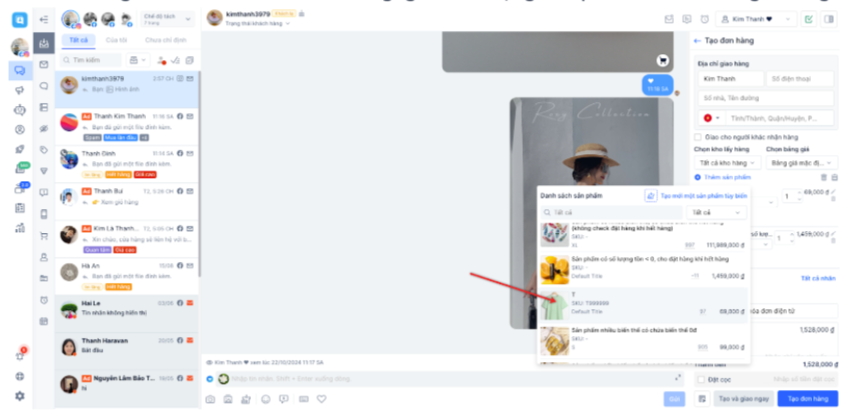Open the envelope messages filter in the sidebar
849x414 pixels.
[44, 64]
